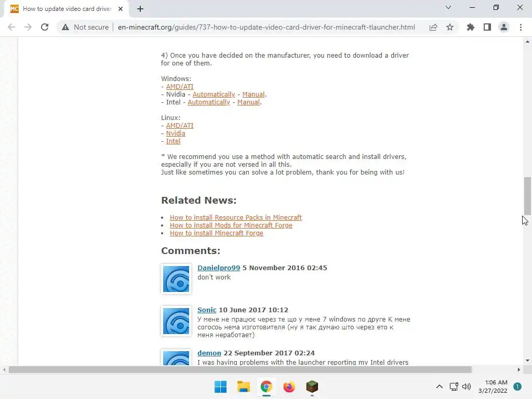The width and height of the screenshot is (532, 399).
Task: Click demon's avatar image
Action: click(x=176, y=357)
